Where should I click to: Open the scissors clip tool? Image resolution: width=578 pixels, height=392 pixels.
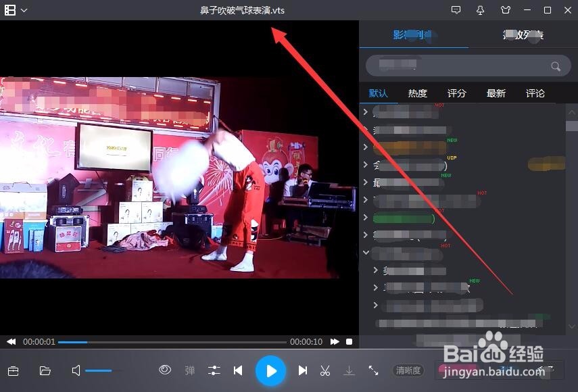324,370
